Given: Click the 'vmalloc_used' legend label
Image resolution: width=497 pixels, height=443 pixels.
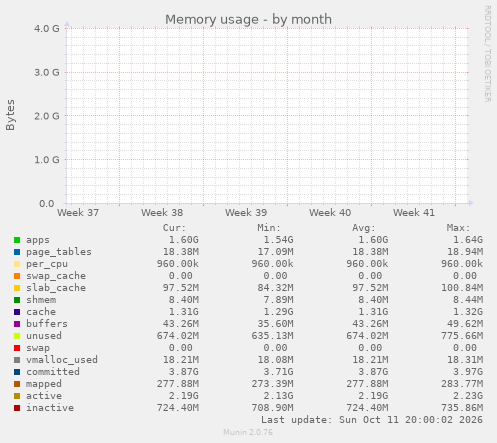Looking at the screenshot, I should [x=62, y=360].
